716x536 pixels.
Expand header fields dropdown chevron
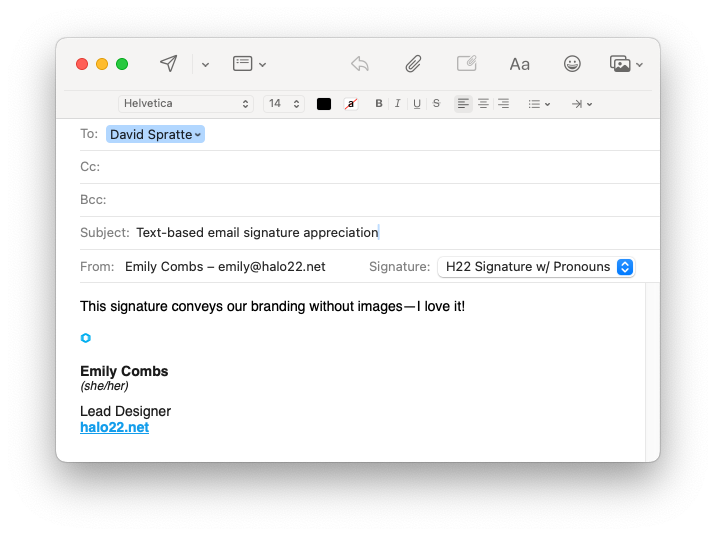[x=263, y=65]
